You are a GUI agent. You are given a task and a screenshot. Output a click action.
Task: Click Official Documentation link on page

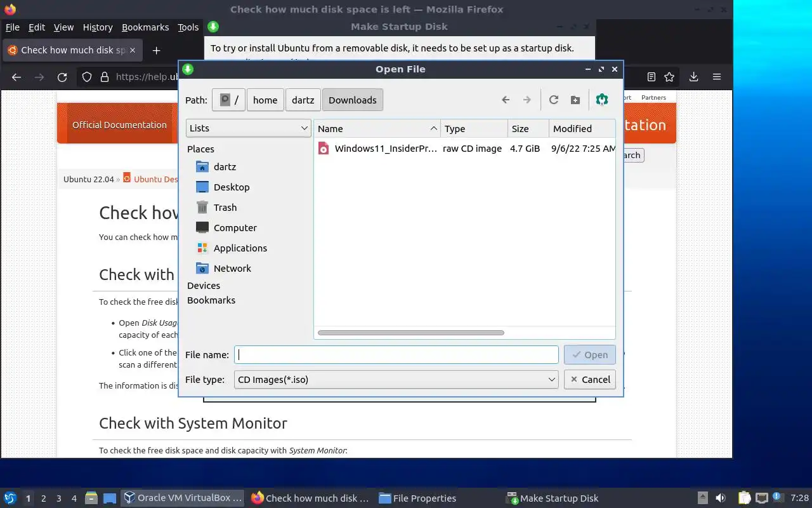click(x=119, y=125)
